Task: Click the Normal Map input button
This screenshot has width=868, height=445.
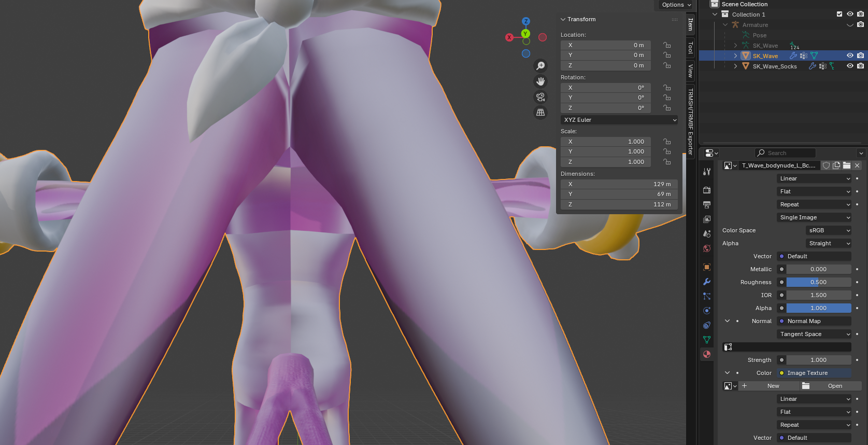Action: tap(814, 321)
